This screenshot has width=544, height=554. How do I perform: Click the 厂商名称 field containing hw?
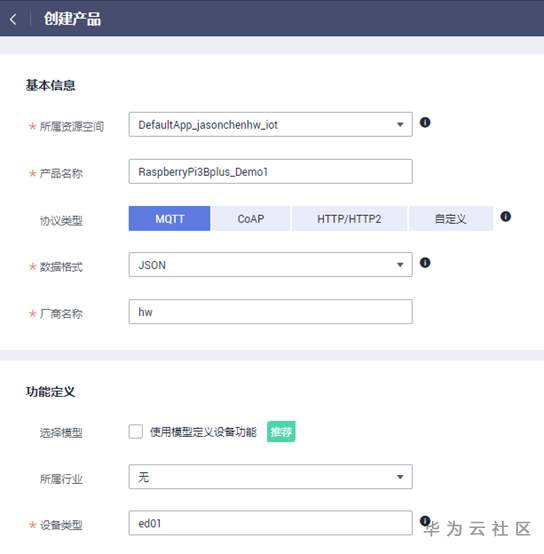[x=271, y=312]
